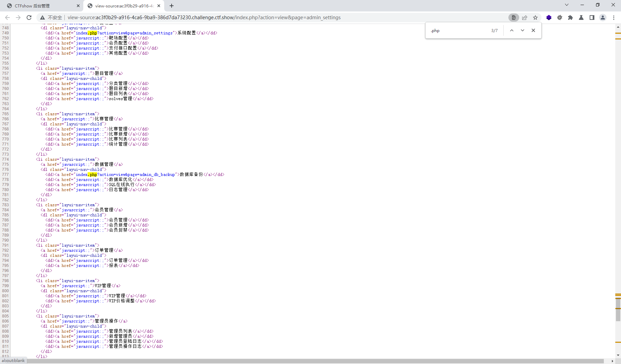
Task: Toggle the browser side panel icon
Action: tap(592, 18)
